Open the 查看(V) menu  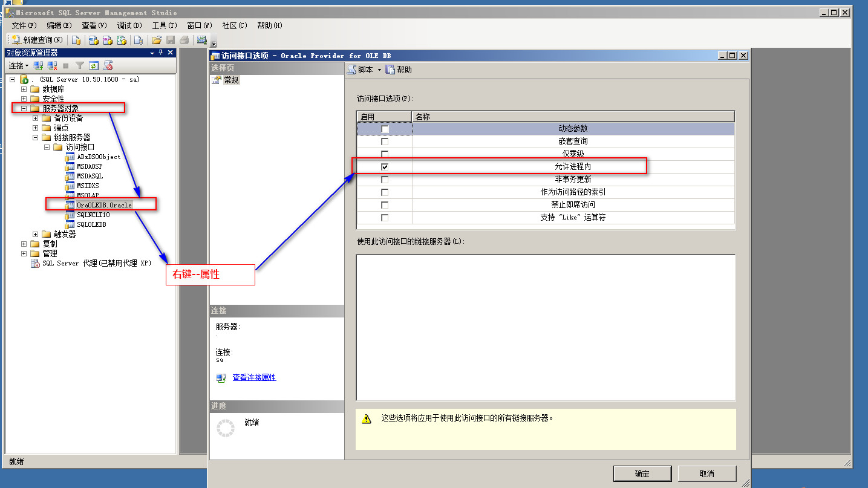pos(94,25)
